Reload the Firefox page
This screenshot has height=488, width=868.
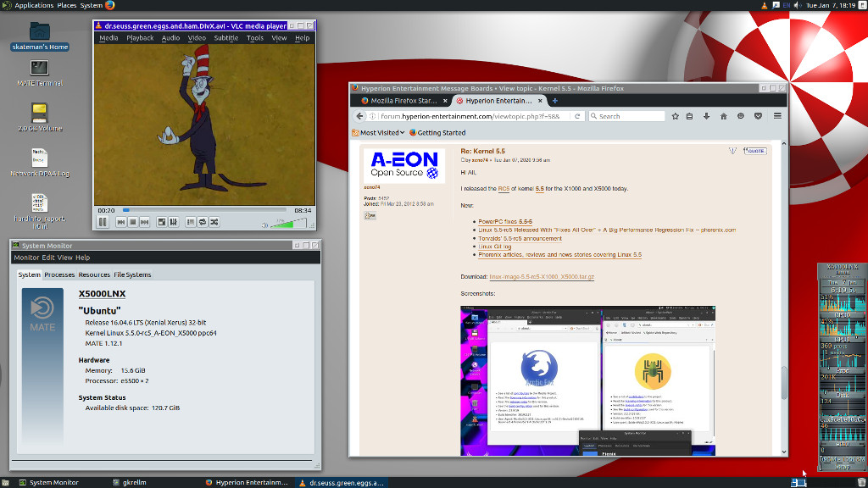577,116
